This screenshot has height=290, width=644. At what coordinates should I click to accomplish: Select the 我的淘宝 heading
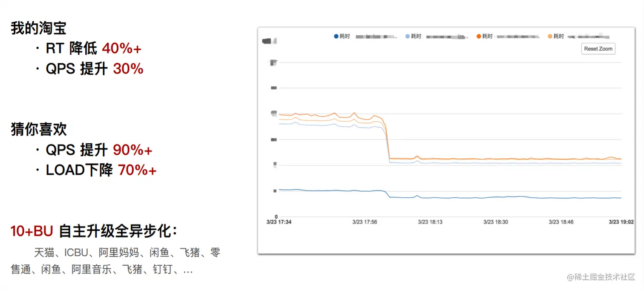click(38, 28)
